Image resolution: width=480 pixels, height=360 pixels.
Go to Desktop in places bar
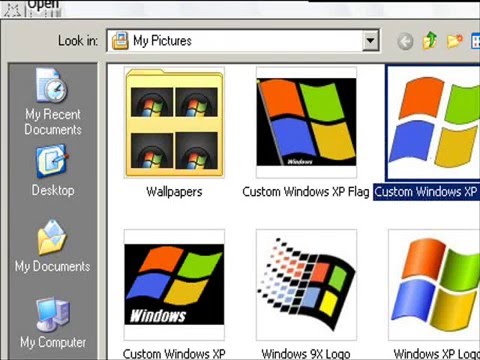click(x=53, y=171)
